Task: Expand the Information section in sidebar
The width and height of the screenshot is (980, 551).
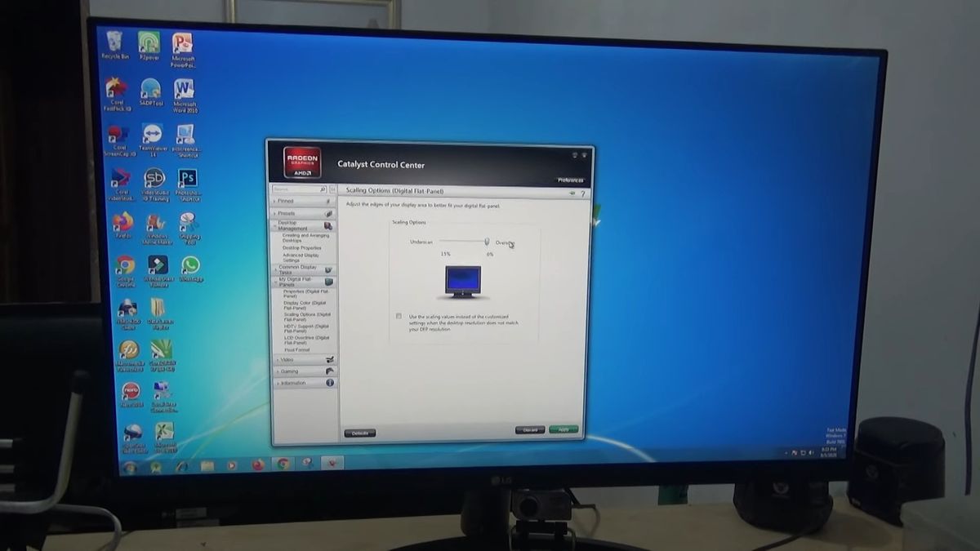Action: coord(305,383)
